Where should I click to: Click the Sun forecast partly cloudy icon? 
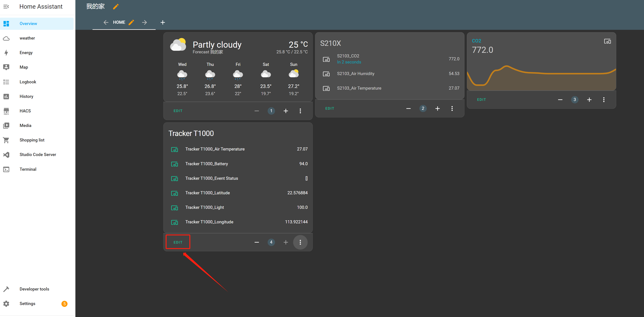(x=294, y=74)
